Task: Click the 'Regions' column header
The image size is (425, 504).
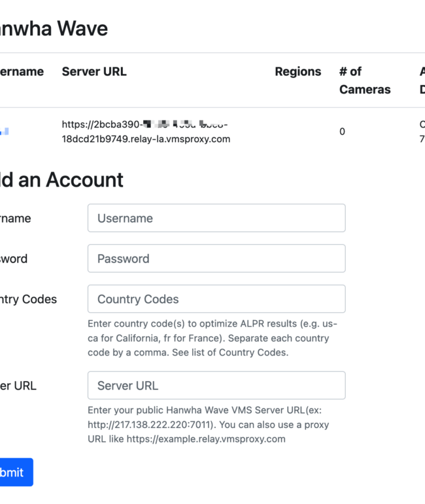Action: tap(298, 71)
